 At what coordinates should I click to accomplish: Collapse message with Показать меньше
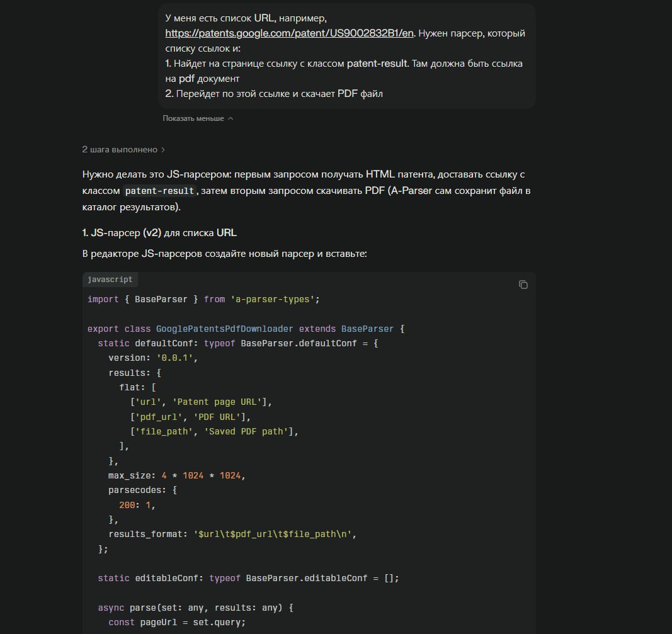coord(198,118)
